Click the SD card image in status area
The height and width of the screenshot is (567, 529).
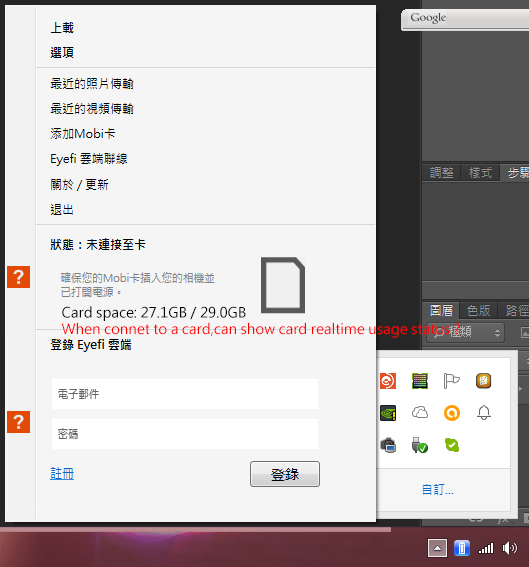(x=283, y=285)
